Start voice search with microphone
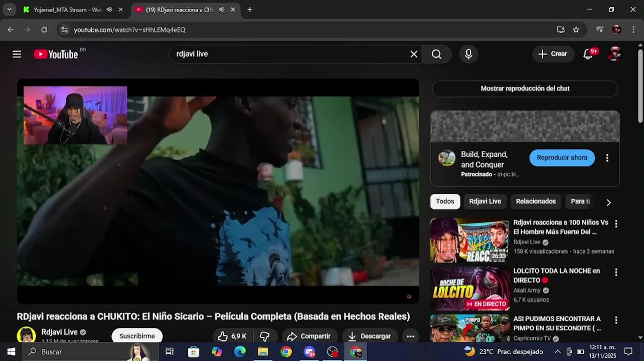The height and width of the screenshot is (361, 644). click(x=468, y=54)
